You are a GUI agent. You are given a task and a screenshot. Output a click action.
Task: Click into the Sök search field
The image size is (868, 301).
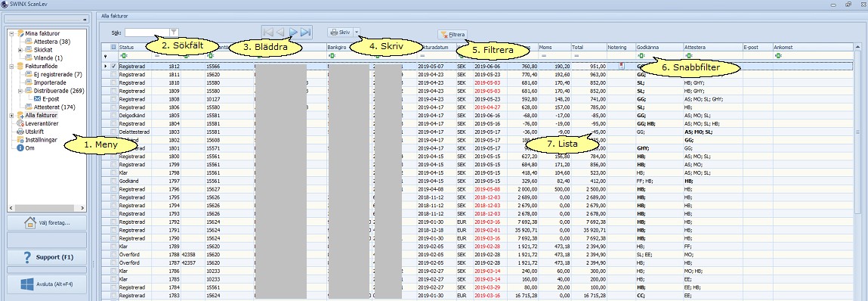click(x=147, y=33)
